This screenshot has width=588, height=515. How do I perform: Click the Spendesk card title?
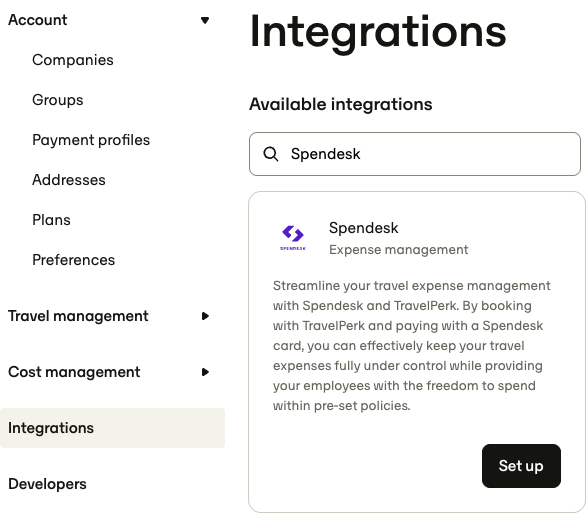(x=363, y=228)
